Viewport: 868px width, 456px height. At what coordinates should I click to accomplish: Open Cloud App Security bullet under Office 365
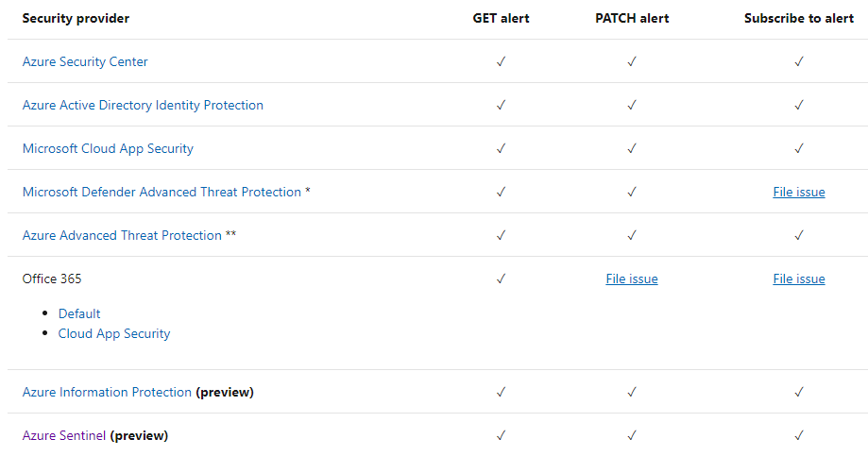(x=114, y=333)
